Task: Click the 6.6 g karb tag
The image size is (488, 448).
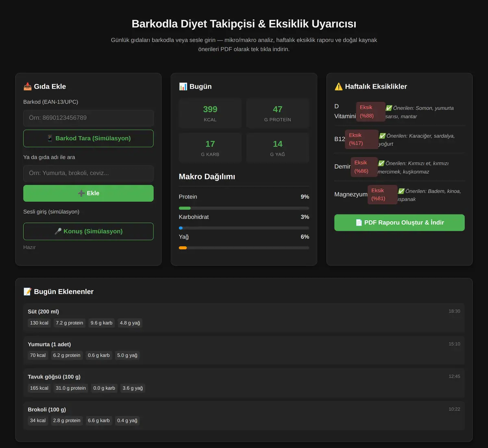Action: [x=99, y=421]
